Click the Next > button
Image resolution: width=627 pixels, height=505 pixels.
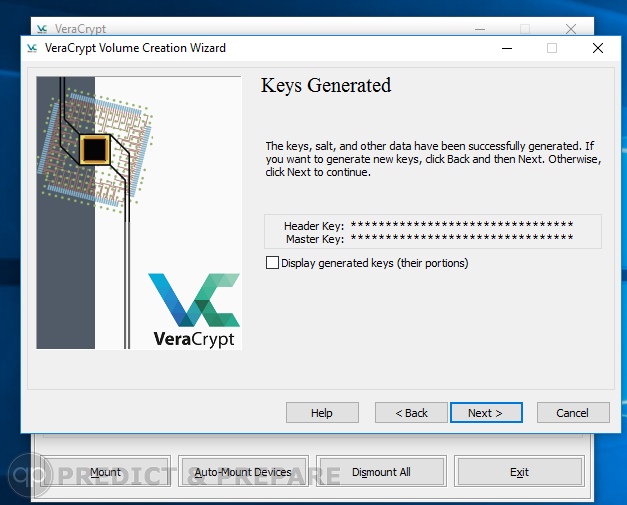point(486,413)
